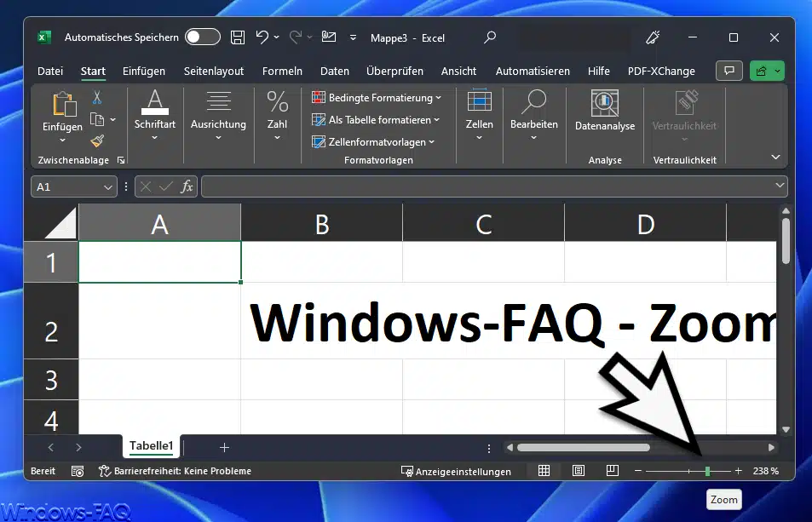Screen dimensions: 812x522
Task: Switch to the Formeln tab
Action: click(282, 71)
